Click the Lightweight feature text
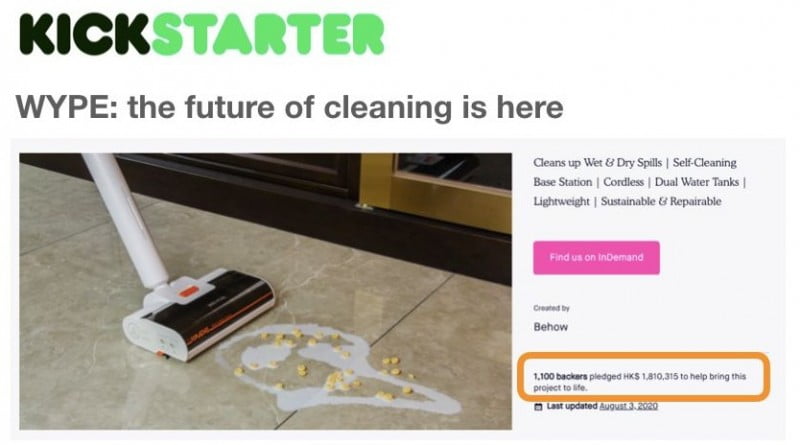The image size is (800, 445). point(561,202)
